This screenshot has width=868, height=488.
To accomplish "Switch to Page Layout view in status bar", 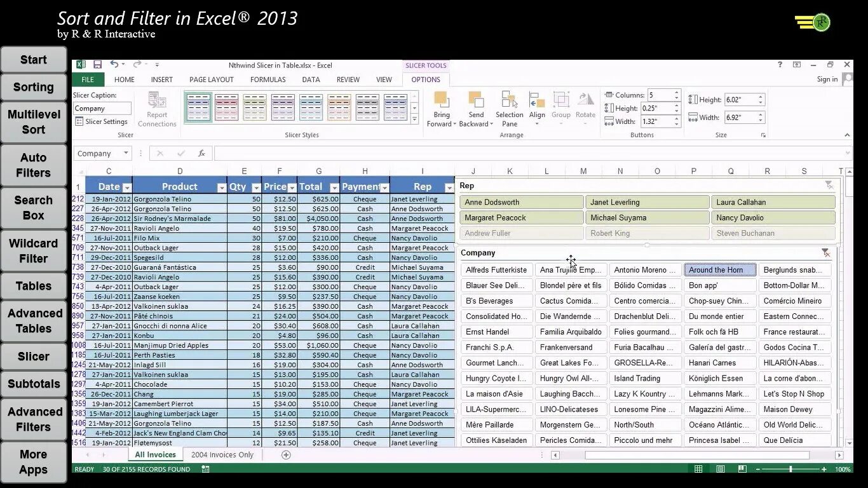I will 721,469.
